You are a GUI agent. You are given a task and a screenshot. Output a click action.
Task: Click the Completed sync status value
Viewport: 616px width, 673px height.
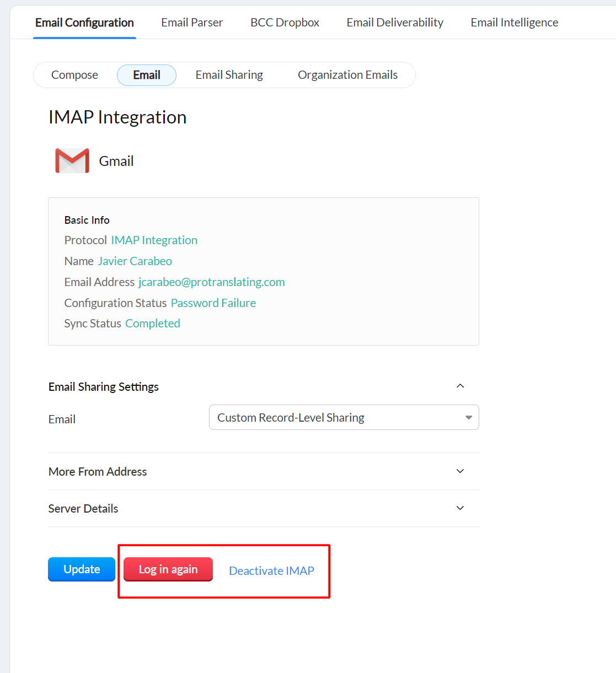coord(153,324)
